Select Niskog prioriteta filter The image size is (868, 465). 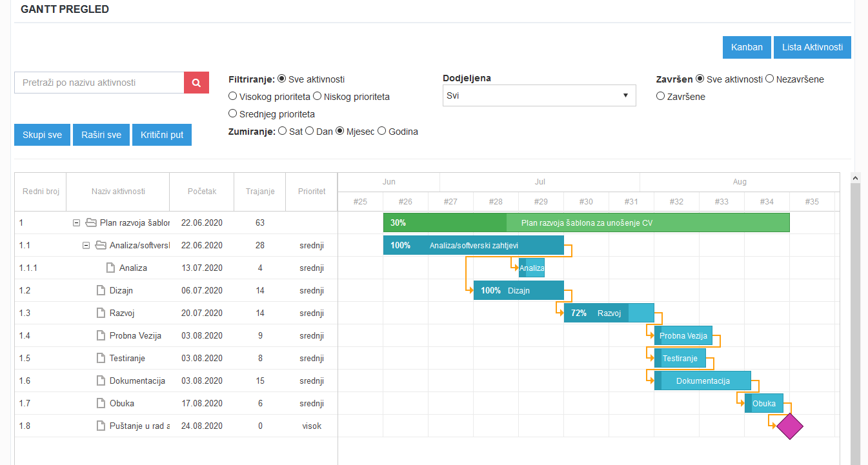click(x=317, y=96)
